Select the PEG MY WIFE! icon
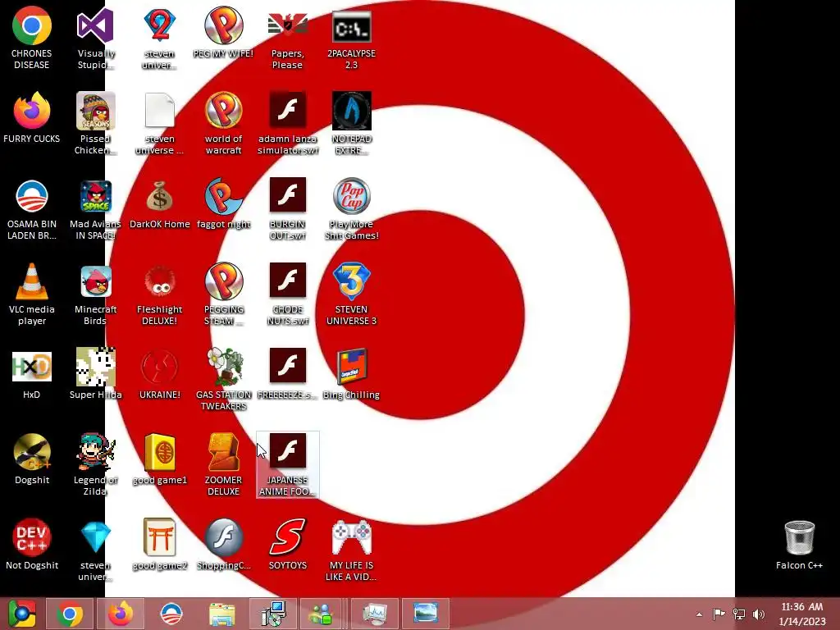 pos(223,33)
